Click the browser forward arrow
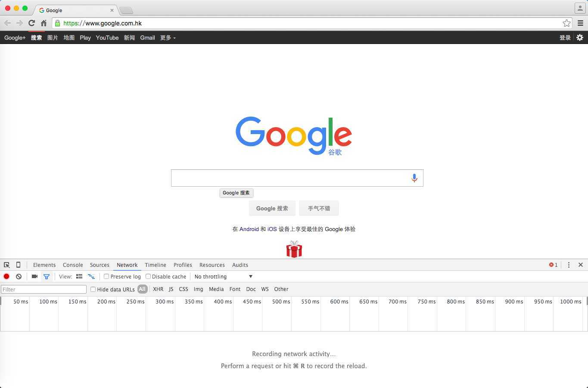The image size is (588, 388). pyautogui.click(x=19, y=23)
